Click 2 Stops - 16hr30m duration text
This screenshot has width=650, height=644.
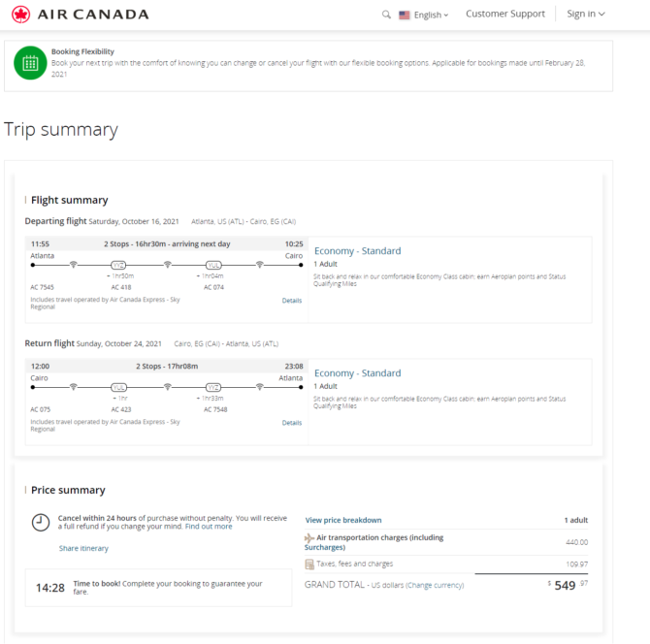point(167,244)
